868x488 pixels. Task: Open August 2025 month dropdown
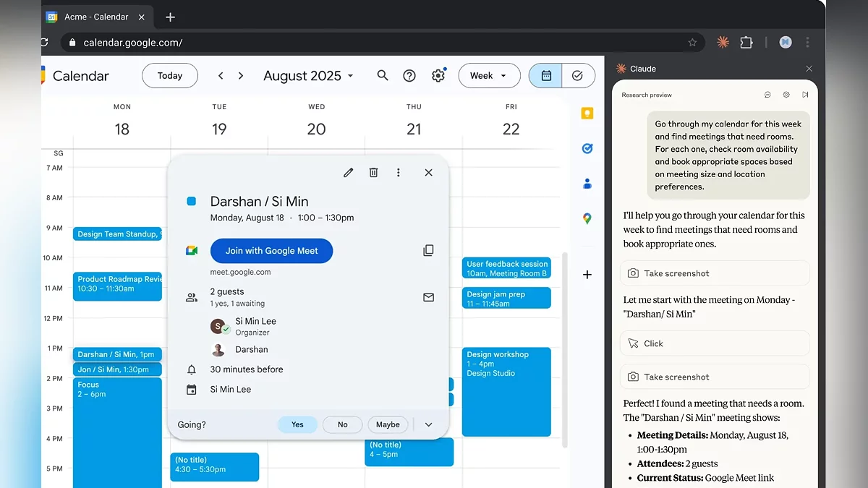pyautogui.click(x=309, y=76)
